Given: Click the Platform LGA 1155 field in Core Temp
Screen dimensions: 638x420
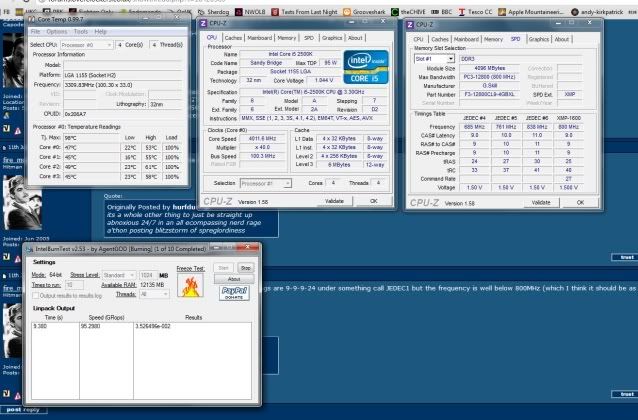Looking at the screenshot, I should click(x=122, y=75).
